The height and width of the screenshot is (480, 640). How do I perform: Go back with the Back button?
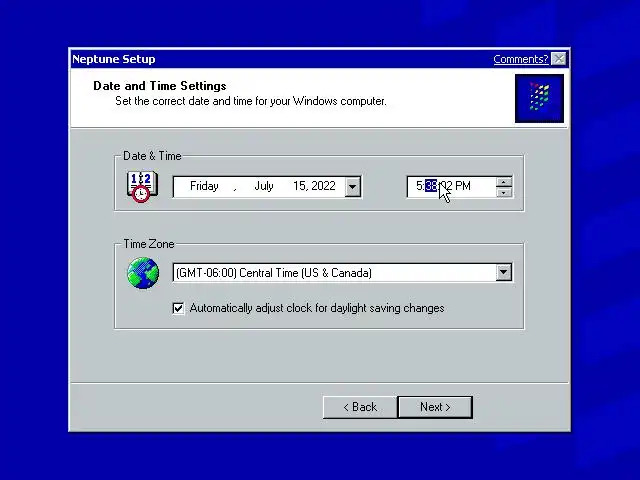360,407
